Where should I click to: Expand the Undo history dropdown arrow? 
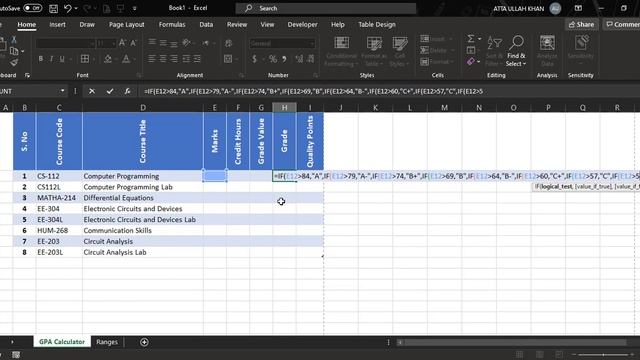pos(76,8)
